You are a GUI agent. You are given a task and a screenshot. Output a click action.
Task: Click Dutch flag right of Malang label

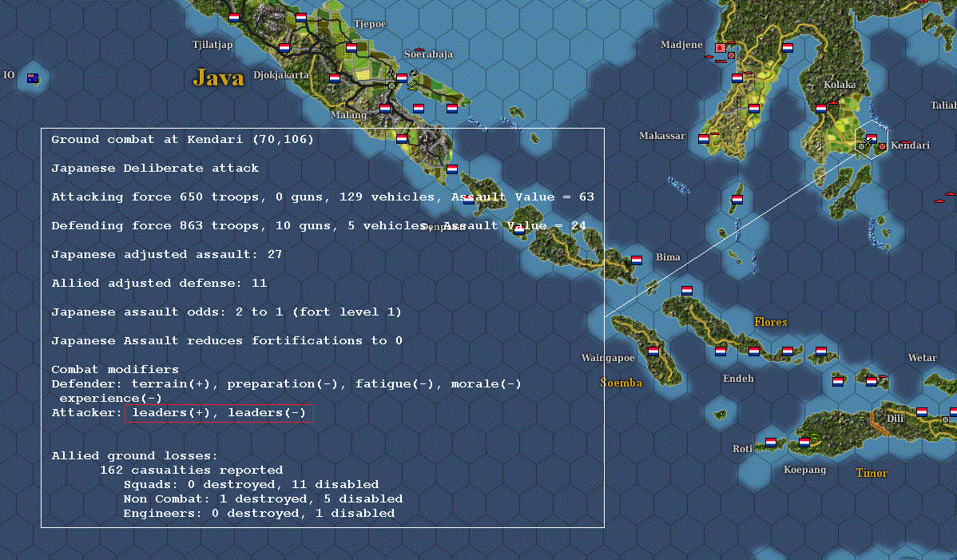coord(385,109)
